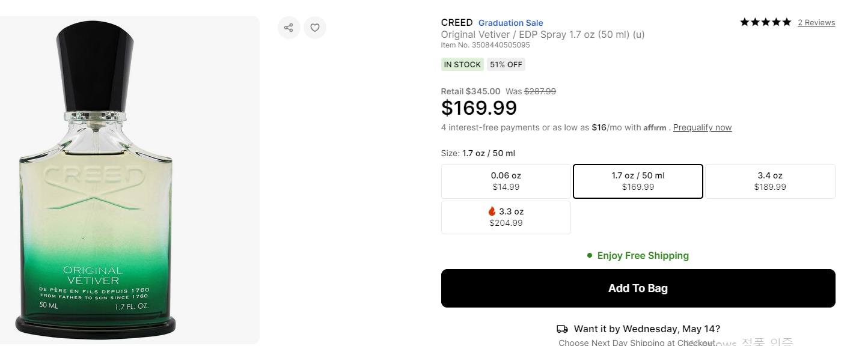
Task: Click the delivery truck icon
Action: click(562, 329)
